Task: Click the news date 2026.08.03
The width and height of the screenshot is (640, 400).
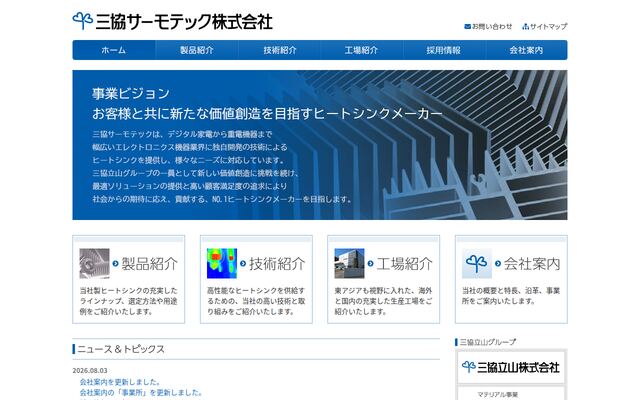Action: click(90, 371)
